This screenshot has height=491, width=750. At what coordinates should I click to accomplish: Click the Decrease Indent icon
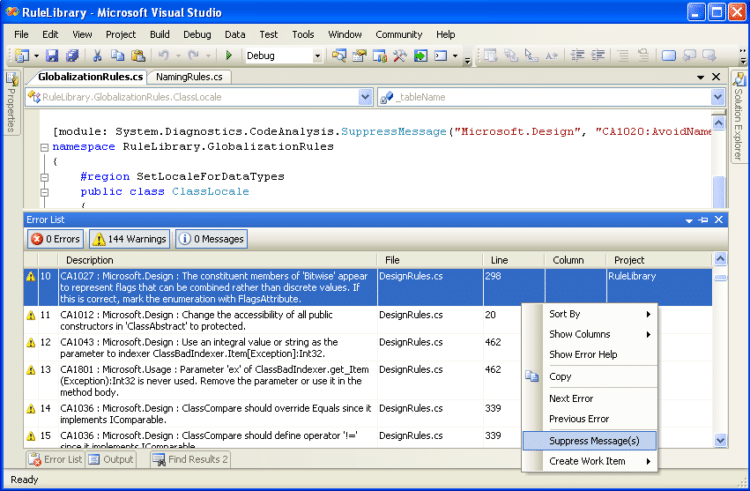578,55
